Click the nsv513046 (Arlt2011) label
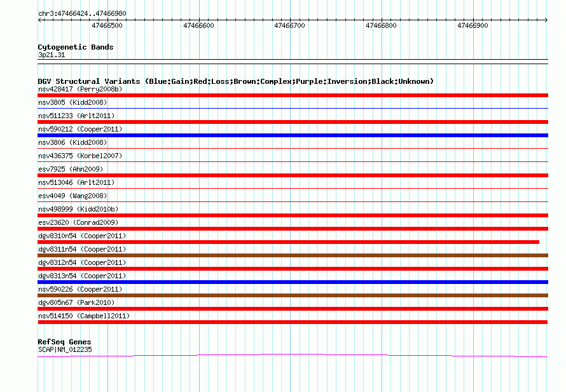The width and height of the screenshot is (566, 392). 76,182
